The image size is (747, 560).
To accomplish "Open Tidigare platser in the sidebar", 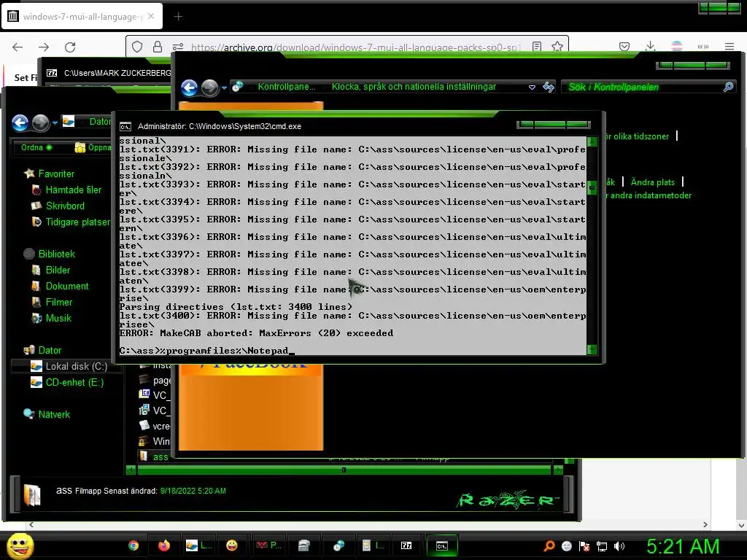I will click(77, 222).
